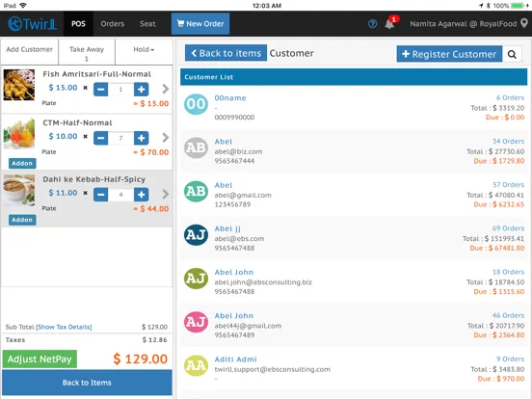
Task: Click gray AB avatar for abel@biz.com
Action: pyautogui.click(x=196, y=147)
